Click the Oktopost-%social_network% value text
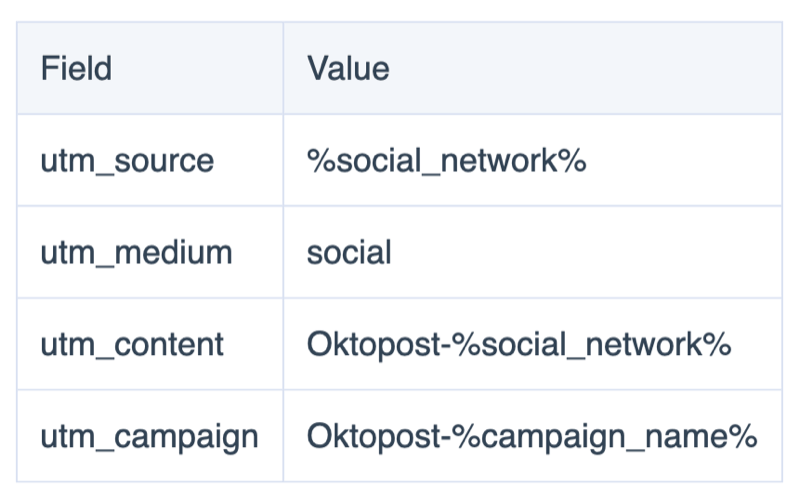The image size is (800, 502). (519, 344)
